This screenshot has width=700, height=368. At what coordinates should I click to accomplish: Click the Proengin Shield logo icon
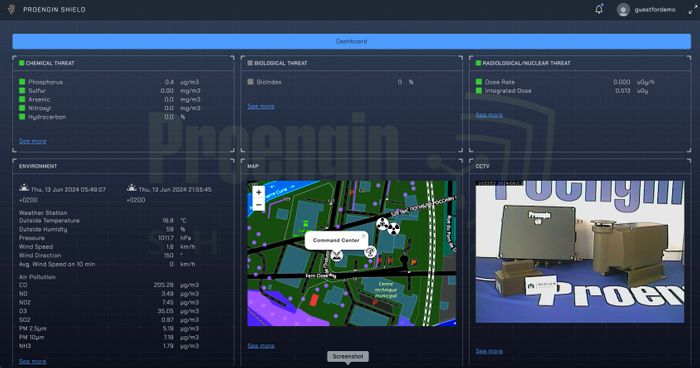(12, 9)
